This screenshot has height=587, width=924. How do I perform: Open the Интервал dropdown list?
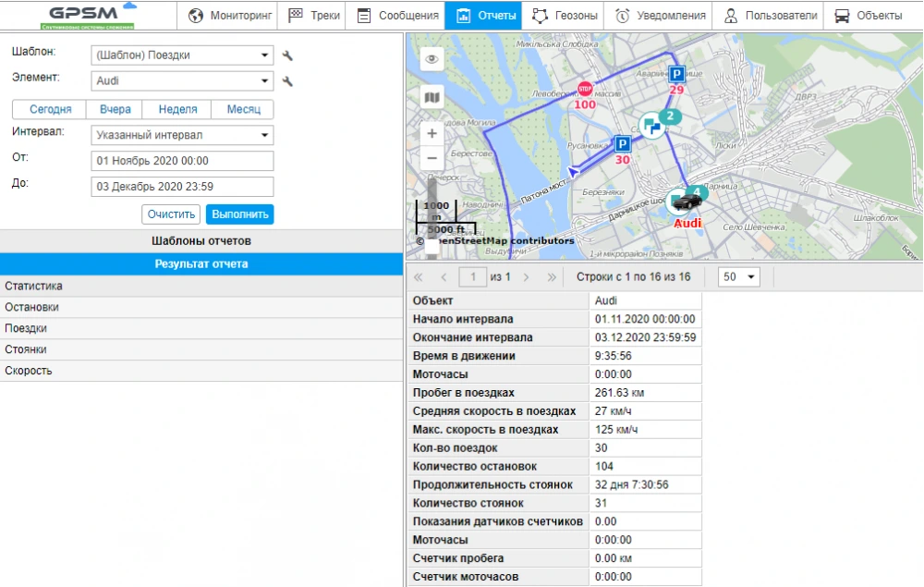(183, 135)
